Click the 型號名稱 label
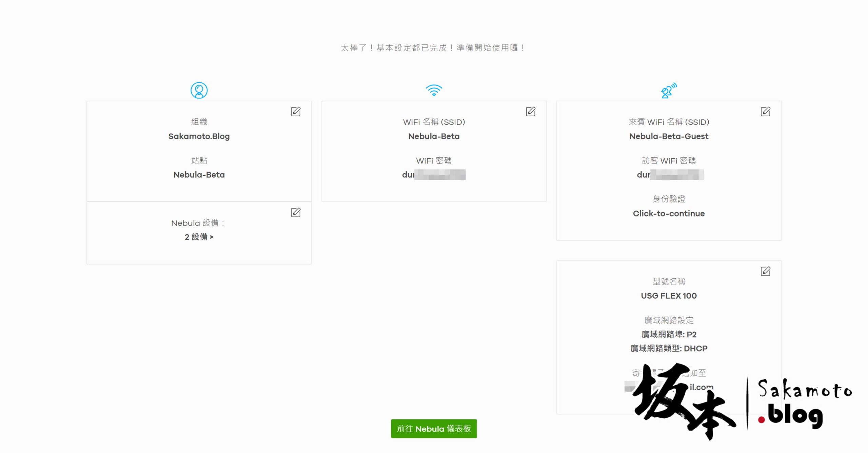The image size is (868, 453). [x=669, y=281]
